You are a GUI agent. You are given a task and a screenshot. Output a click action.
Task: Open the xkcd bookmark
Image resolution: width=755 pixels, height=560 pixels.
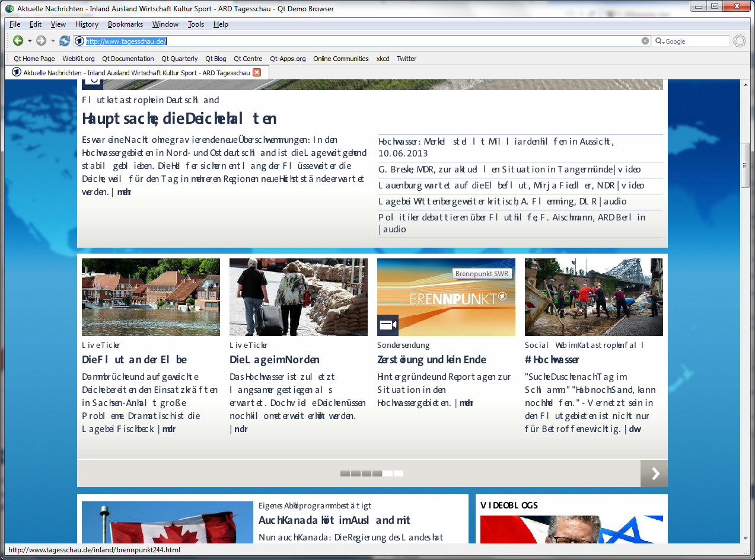click(383, 59)
